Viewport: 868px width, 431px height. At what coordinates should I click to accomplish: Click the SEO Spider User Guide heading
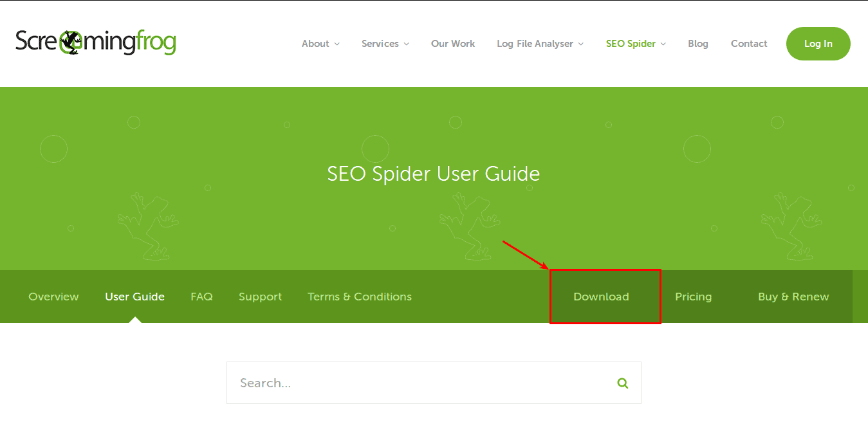click(434, 174)
